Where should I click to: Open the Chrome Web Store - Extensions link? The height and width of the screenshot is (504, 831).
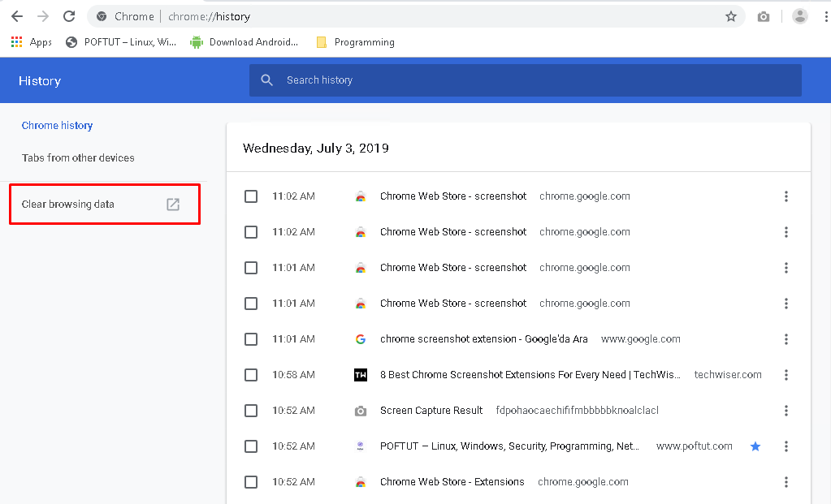[x=452, y=482]
